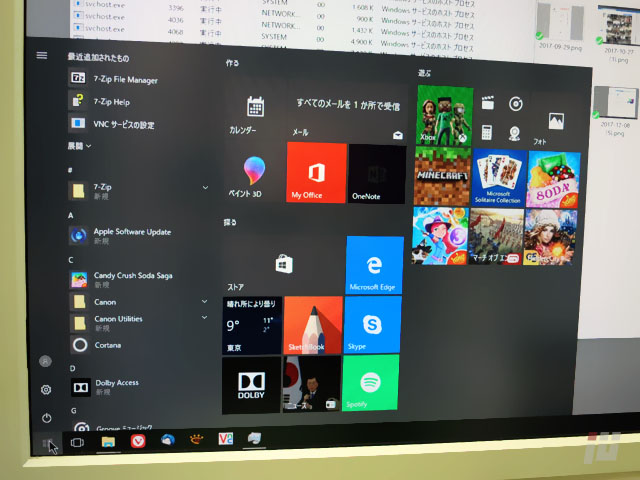
Task: Open Canon folder in app list
Action: [97, 302]
